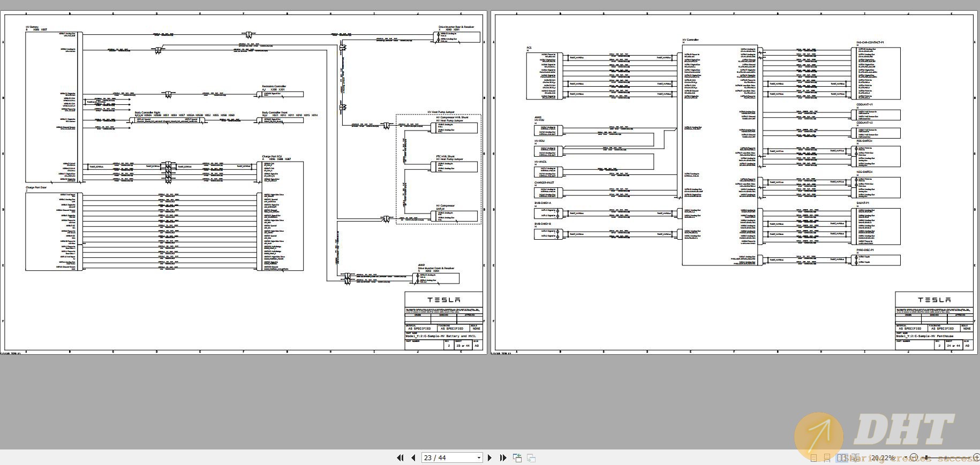Click the 'Restraints Controller' label
This screenshot has height=465, width=980.
(x=274, y=86)
